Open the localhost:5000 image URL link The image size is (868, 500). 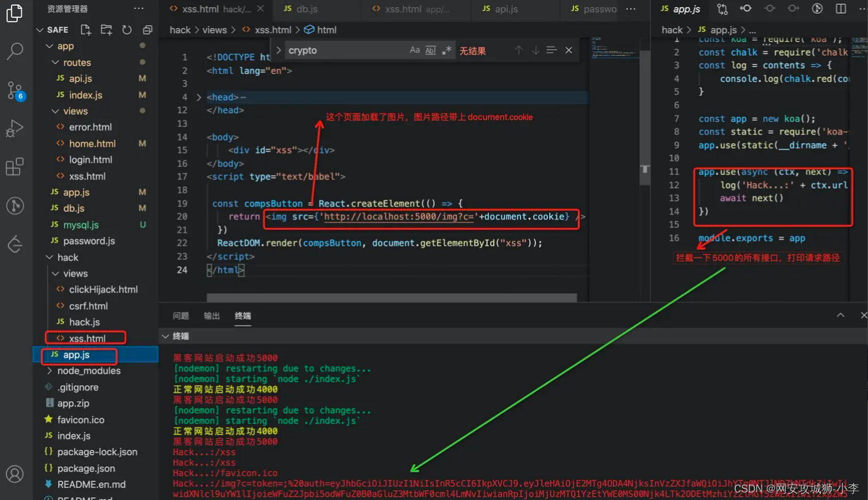click(399, 217)
